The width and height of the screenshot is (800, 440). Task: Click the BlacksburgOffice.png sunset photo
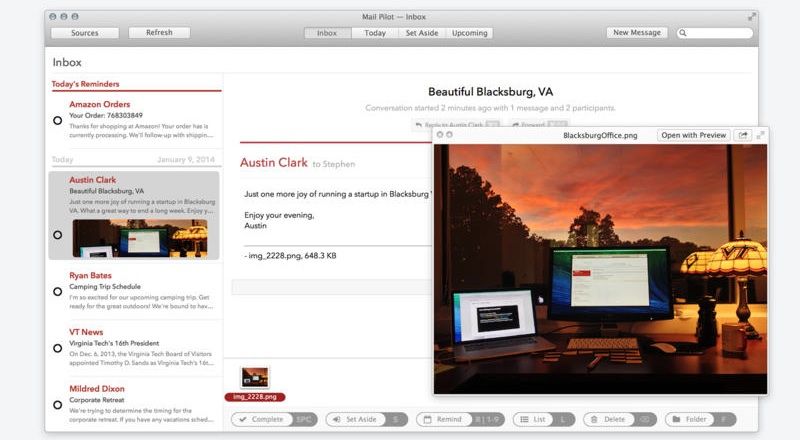pos(600,269)
